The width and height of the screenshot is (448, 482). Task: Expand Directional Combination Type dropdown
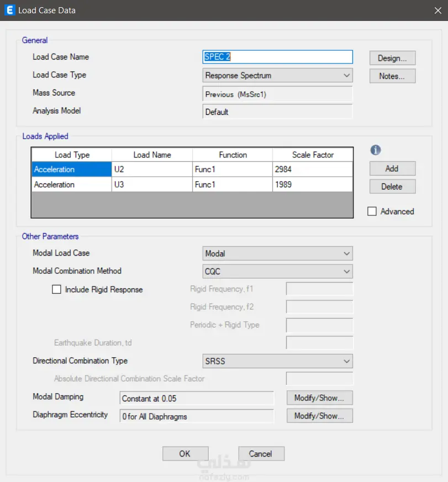[277, 361]
